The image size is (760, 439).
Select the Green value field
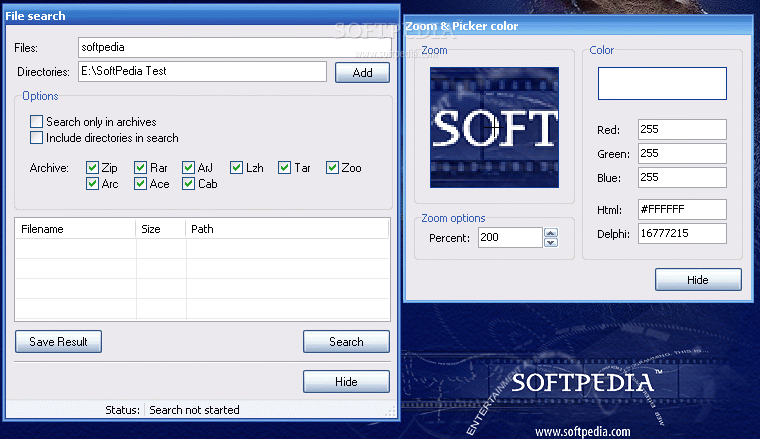682,154
